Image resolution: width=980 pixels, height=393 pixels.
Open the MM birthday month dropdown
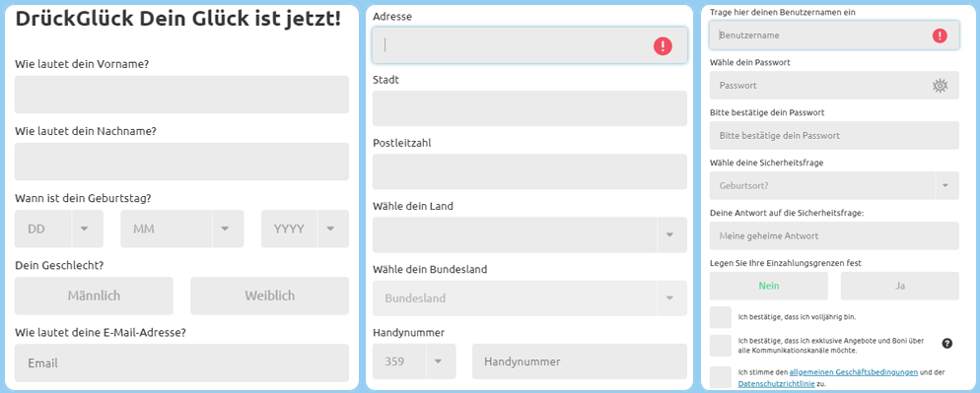(x=181, y=229)
